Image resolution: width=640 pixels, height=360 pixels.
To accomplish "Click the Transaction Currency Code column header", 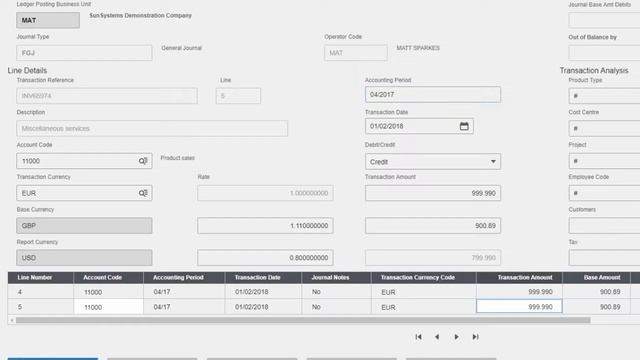I will 424,278.
